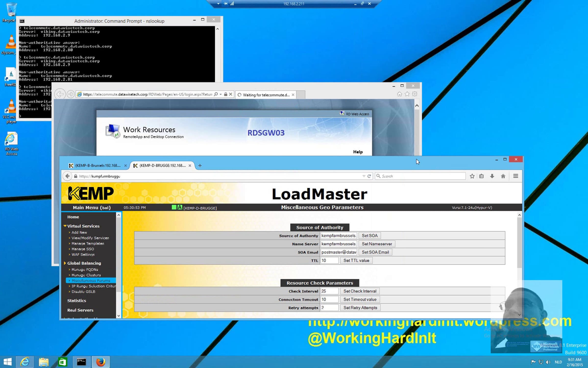Click the Set SOA button
Viewport: 588px width, 368px height.
click(370, 236)
